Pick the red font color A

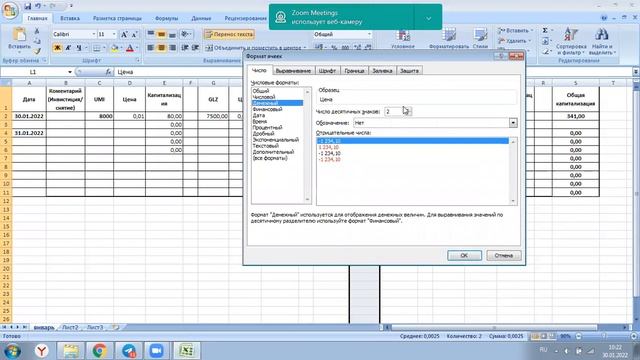pos(130,48)
